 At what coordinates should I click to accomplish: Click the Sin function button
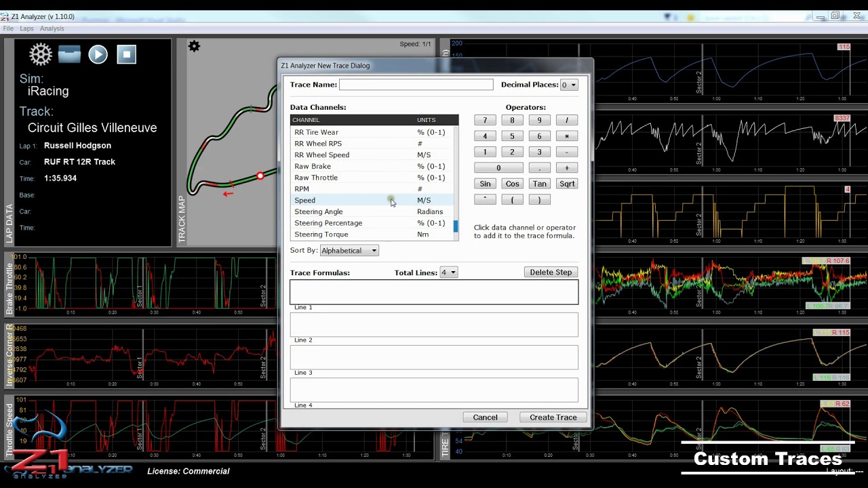coord(485,184)
